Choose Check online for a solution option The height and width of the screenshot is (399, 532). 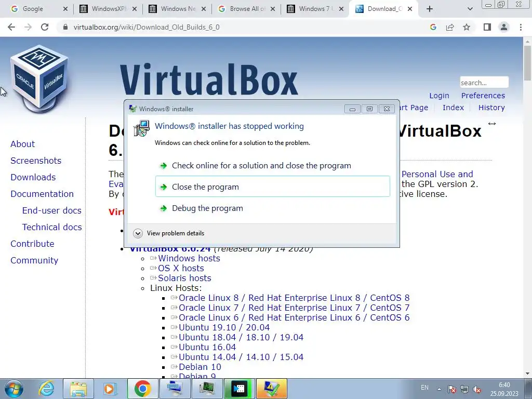(x=272, y=166)
